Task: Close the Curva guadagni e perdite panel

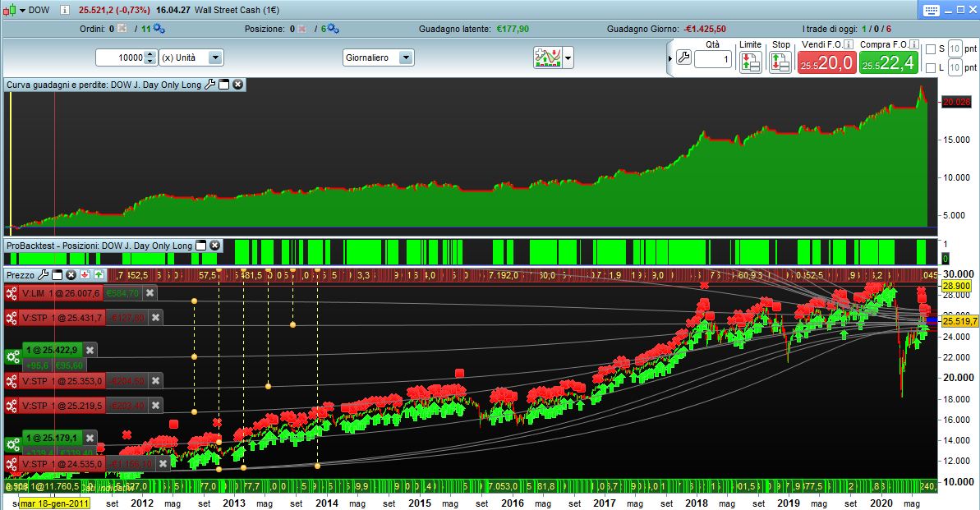Action: [x=237, y=85]
